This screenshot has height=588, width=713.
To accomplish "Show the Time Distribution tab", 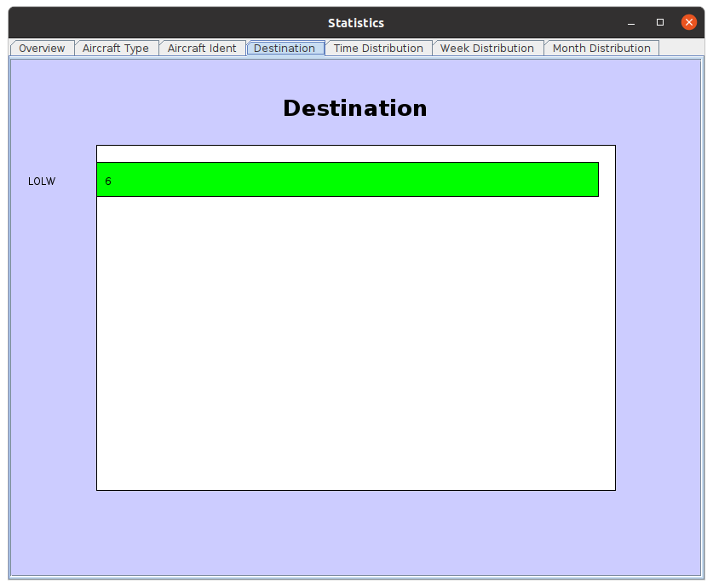I will (x=378, y=49).
